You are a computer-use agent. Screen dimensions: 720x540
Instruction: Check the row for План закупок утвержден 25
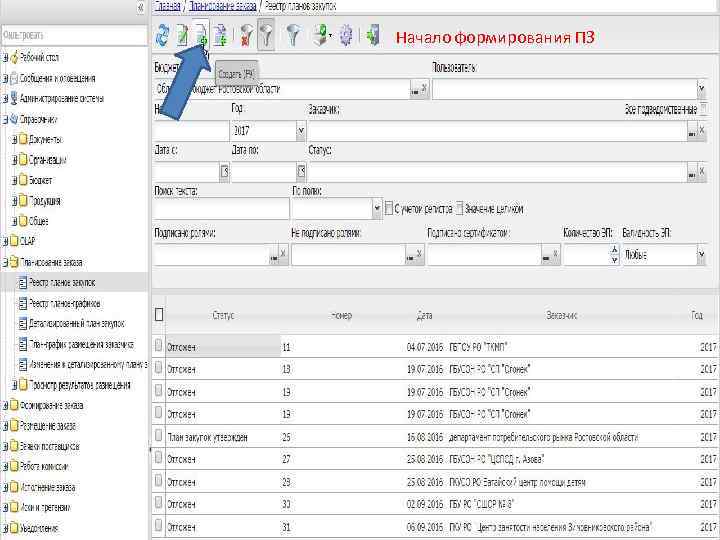(158, 436)
